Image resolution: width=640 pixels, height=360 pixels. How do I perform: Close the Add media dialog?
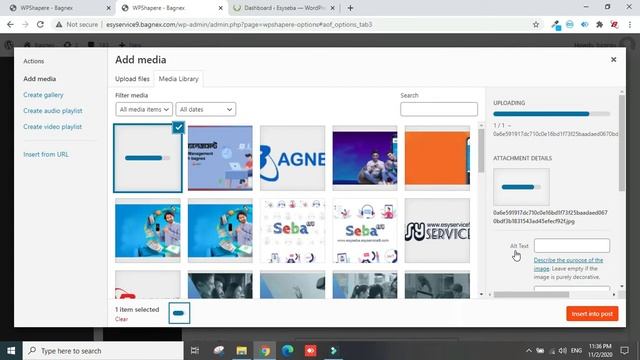tap(613, 60)
